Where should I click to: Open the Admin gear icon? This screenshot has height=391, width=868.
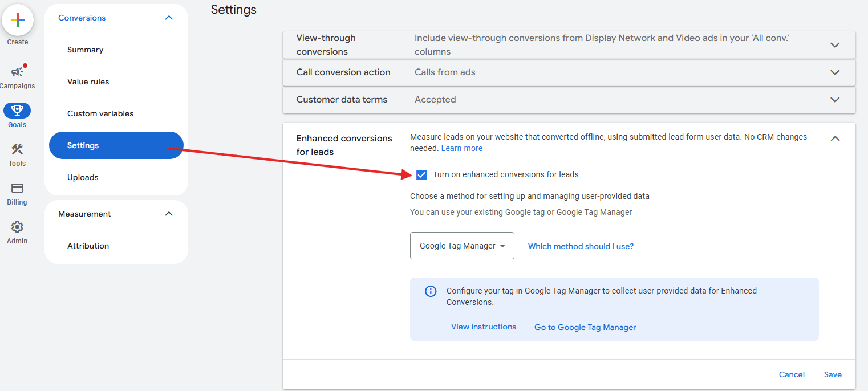coord(17,227)
